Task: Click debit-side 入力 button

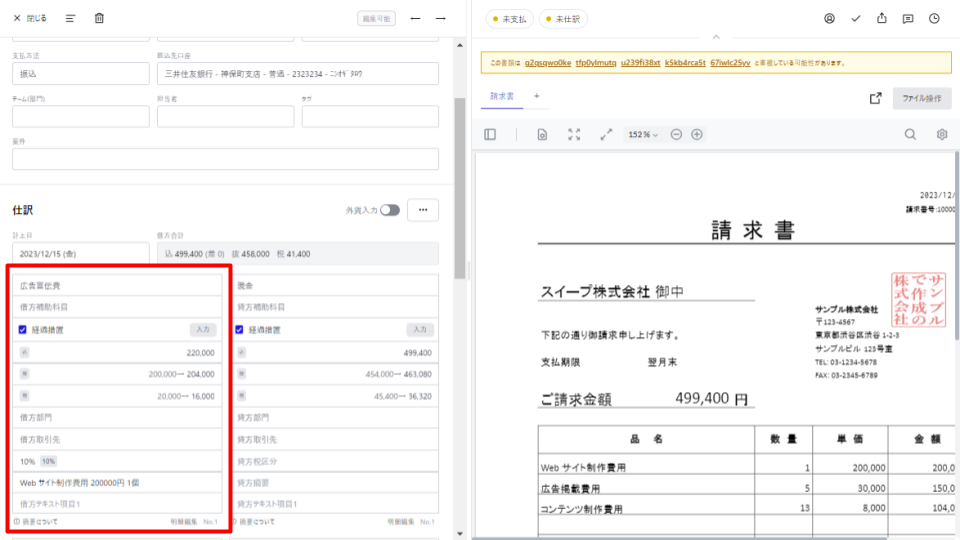Action: coord(203,329)
